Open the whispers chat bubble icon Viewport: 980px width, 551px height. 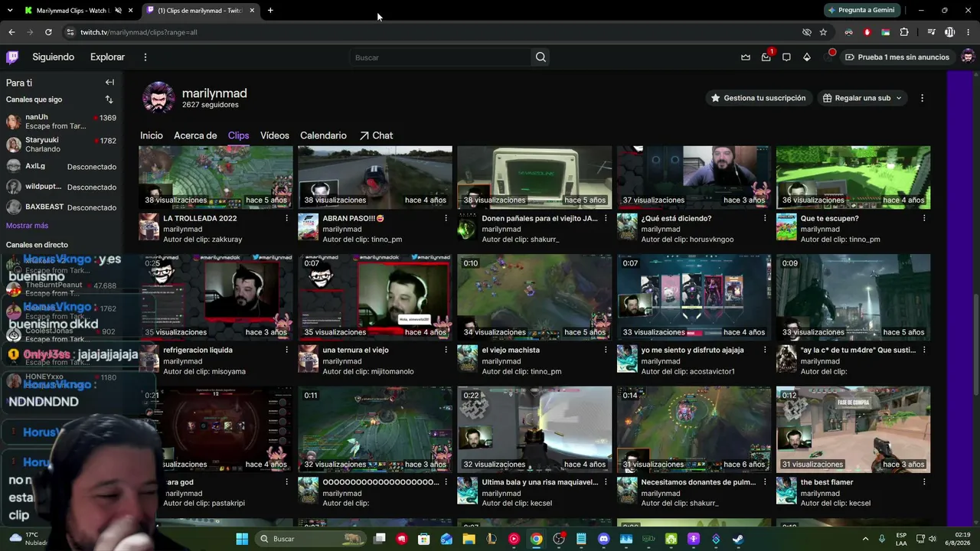coord(786,57)
